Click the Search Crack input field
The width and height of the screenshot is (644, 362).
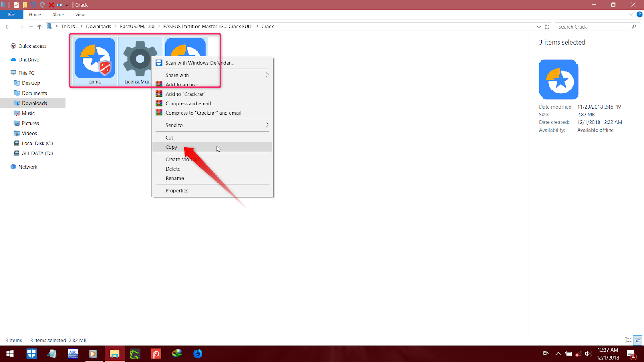pos(593,27)
